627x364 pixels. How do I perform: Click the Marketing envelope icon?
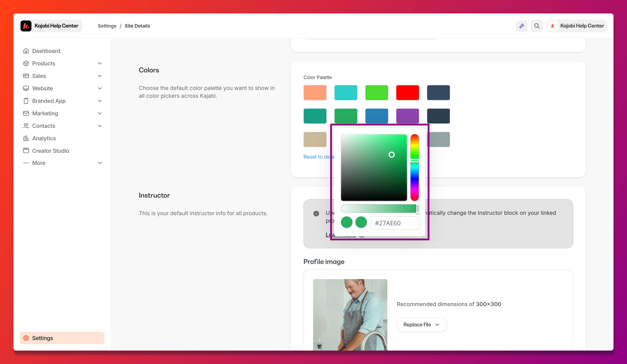tap(26, 113)
